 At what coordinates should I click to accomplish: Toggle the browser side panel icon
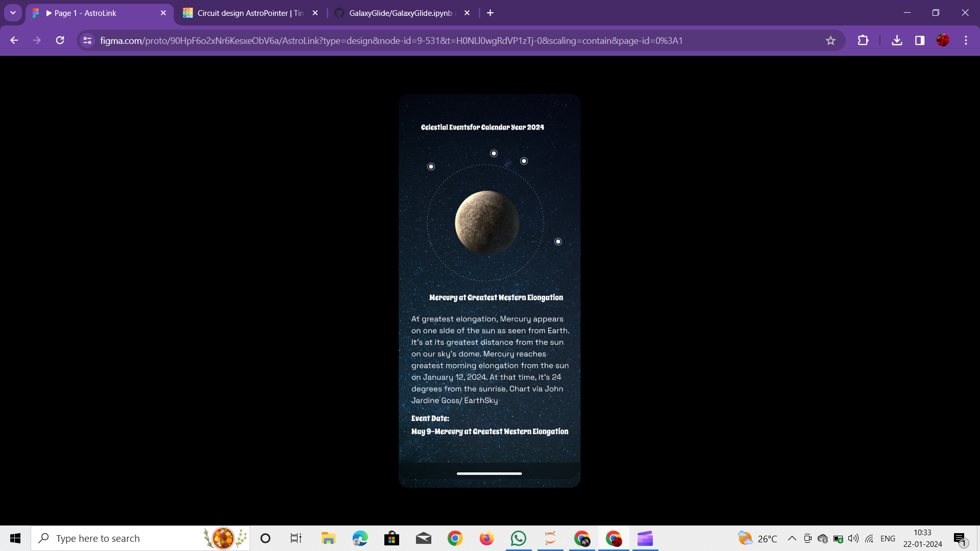click(920, 41)
